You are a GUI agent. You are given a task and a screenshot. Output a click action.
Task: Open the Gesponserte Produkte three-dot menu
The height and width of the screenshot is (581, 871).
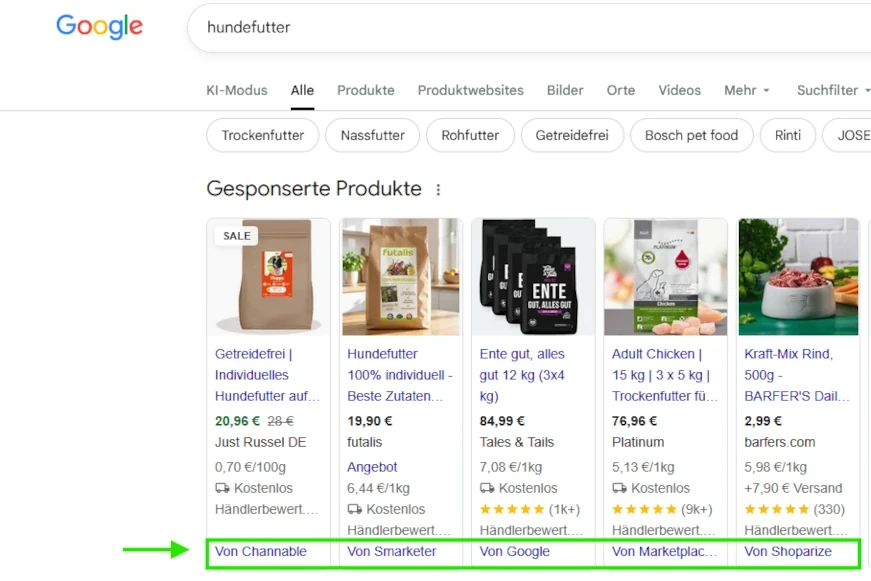point(438,190)
